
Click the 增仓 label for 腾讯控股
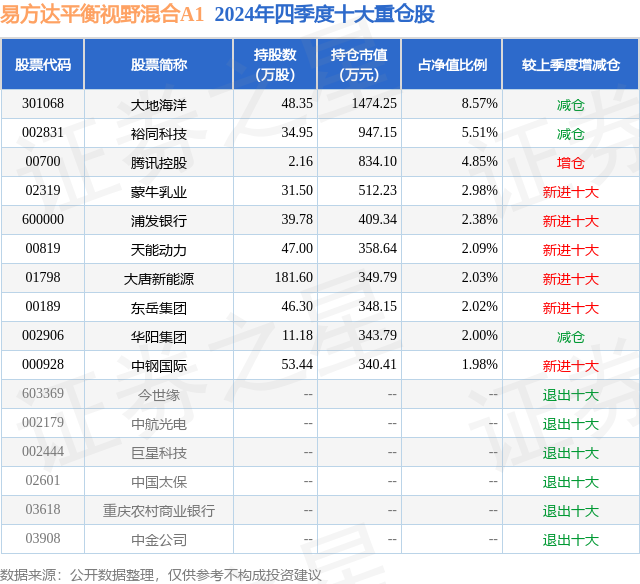[x=571, y=163]
